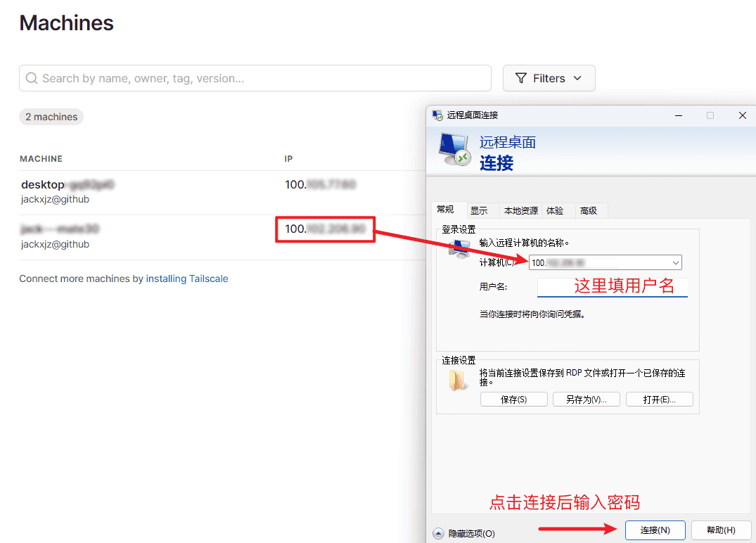The image size is (756, 543).
Task: Expand the 计算机 dropdown arrow
Action: [676, 263]
